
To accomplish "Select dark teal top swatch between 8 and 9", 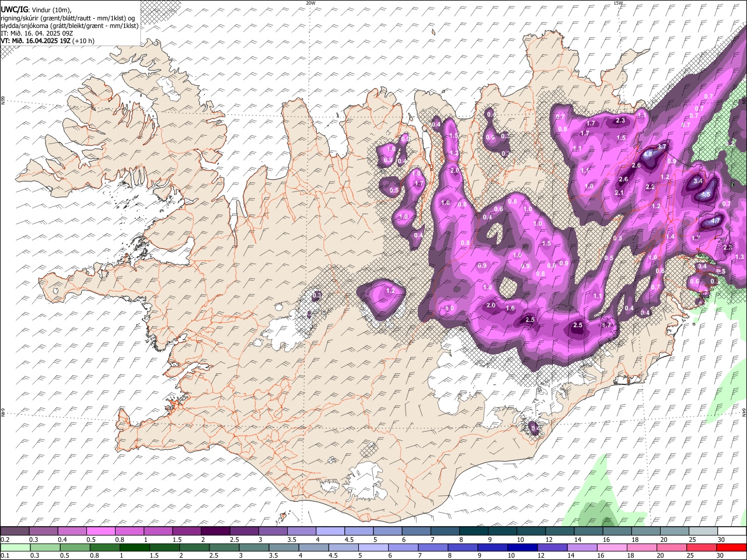I will coord(473,531).
